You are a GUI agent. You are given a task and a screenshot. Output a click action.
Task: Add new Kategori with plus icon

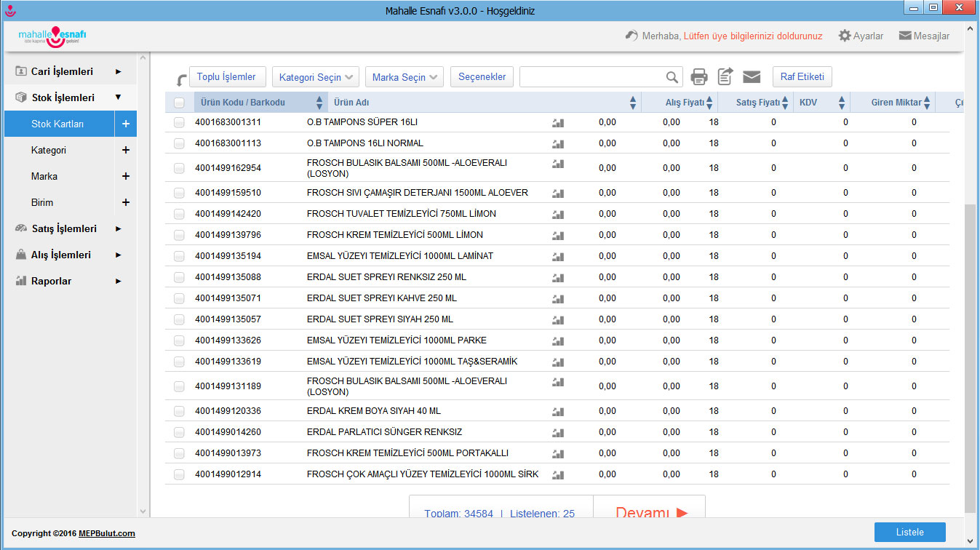[x=126, y=150]
